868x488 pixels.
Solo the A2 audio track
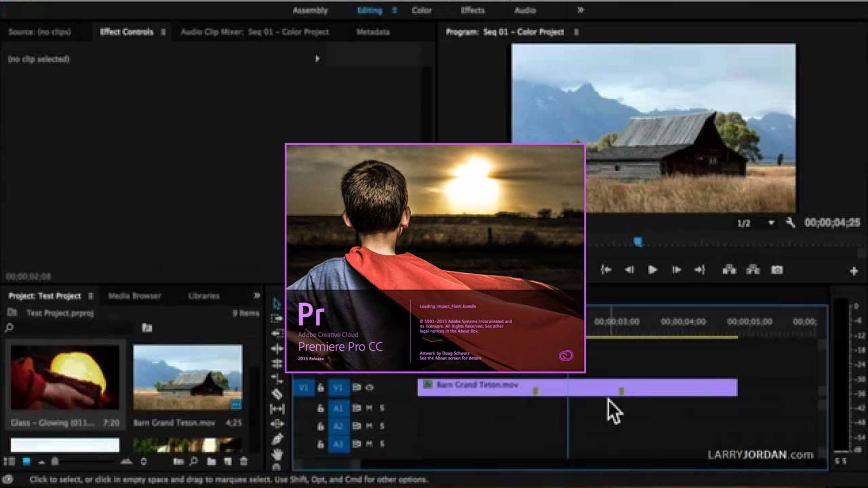tap(382, 426)
